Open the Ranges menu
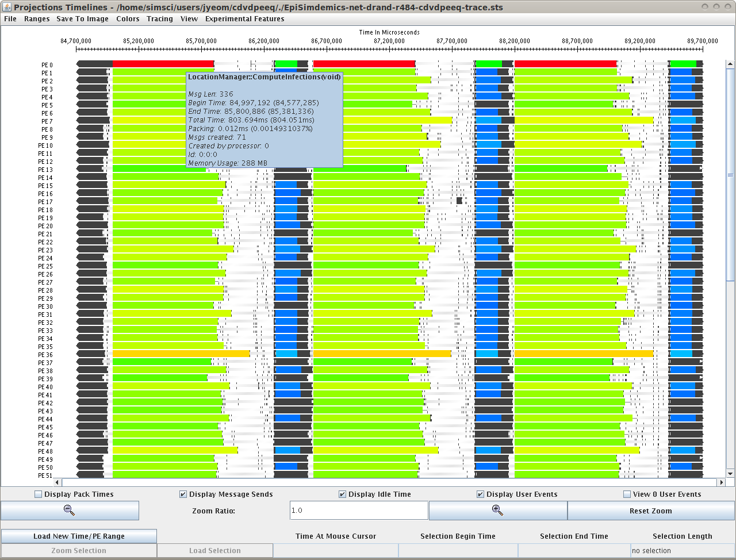The image size is (736, 560). [x=37, y=19]
